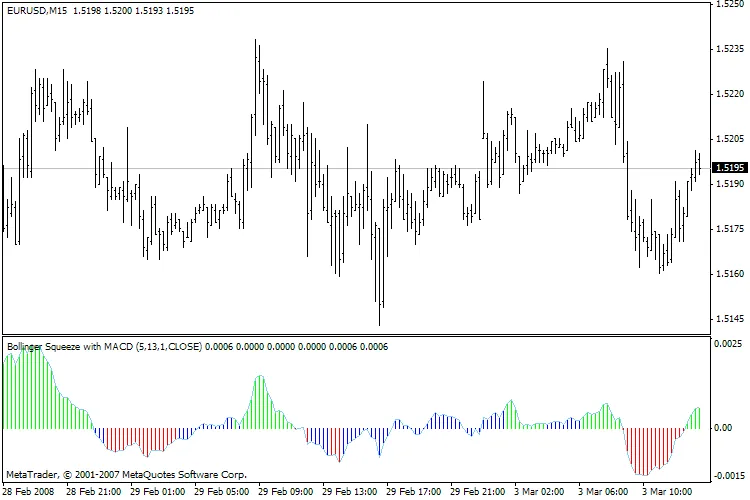Image resolution: width=750 pixels, height=500 pixels.
Task: Select the 29 Feb 17:00 time label
Action: click(415, 492)
